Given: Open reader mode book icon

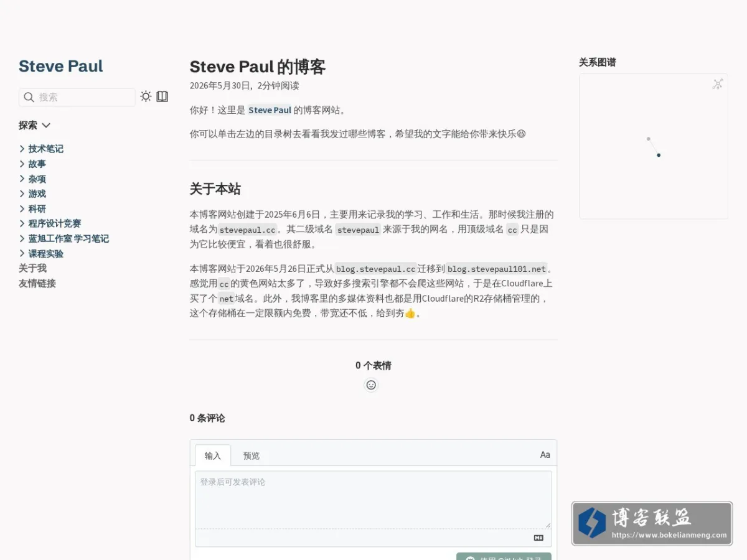Looking at the screenshot, I should tap(162, 96).
